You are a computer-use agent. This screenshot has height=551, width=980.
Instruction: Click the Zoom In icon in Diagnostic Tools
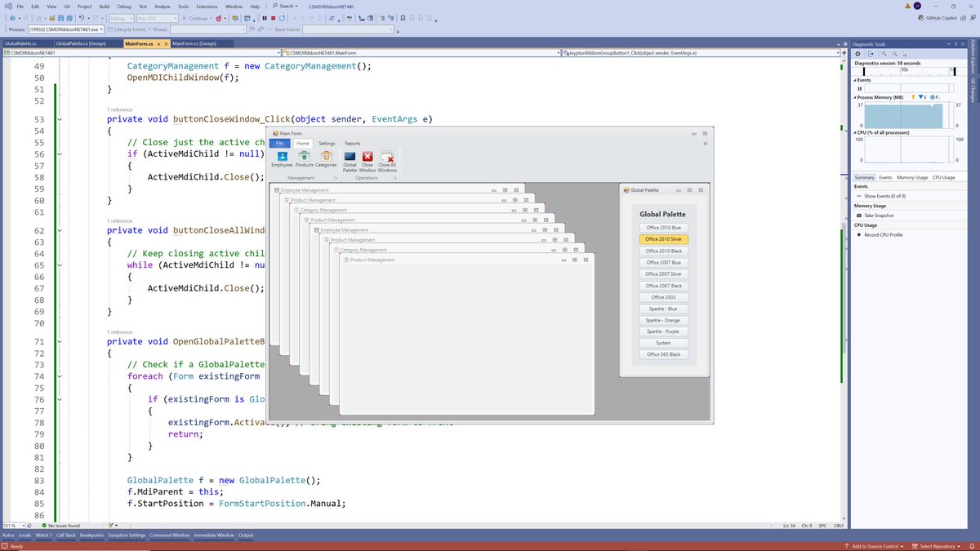[x=884, y=54]
